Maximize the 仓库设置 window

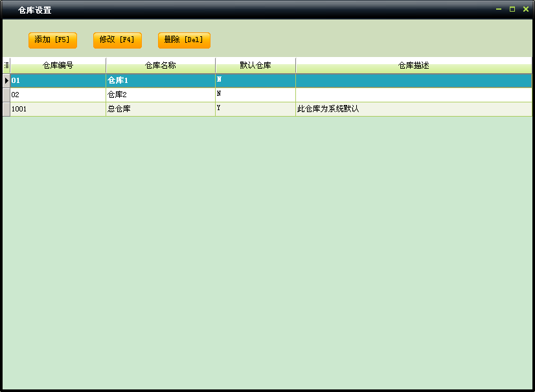tap(512, 9)
